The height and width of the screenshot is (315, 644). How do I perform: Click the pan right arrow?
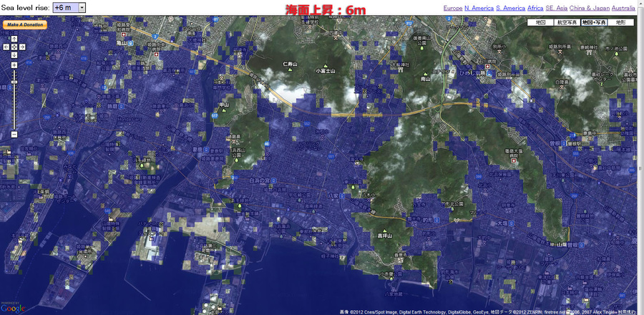[22, 47]
